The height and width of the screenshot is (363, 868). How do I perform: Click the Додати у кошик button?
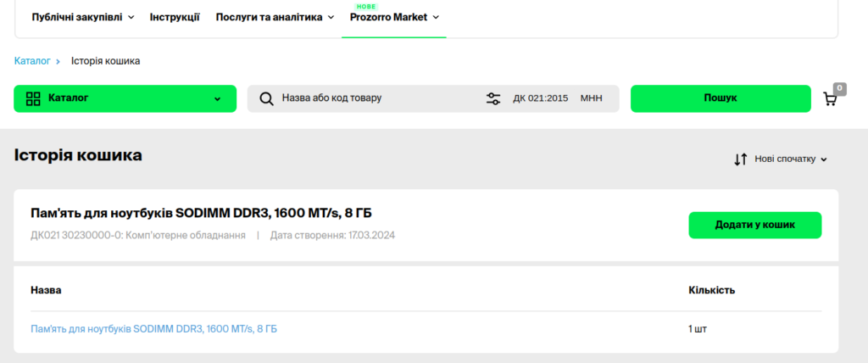(x=754, y=225)
